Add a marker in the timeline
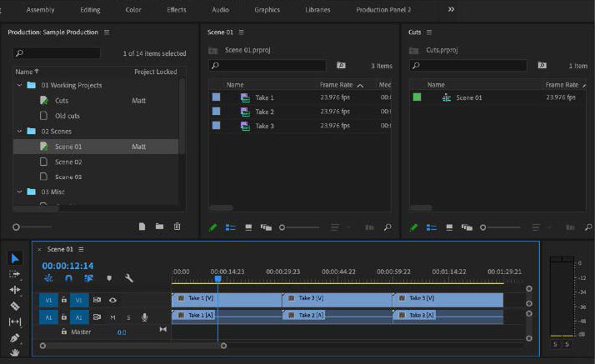This screenshot has width=595, height=364. pos(108,278)
